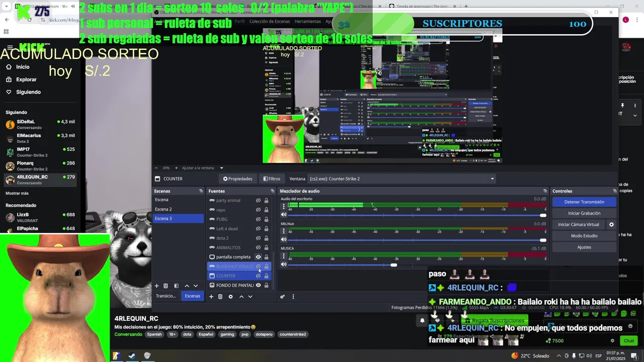
Task: Click Detener Transmisión button
Action: click(584, 202)
